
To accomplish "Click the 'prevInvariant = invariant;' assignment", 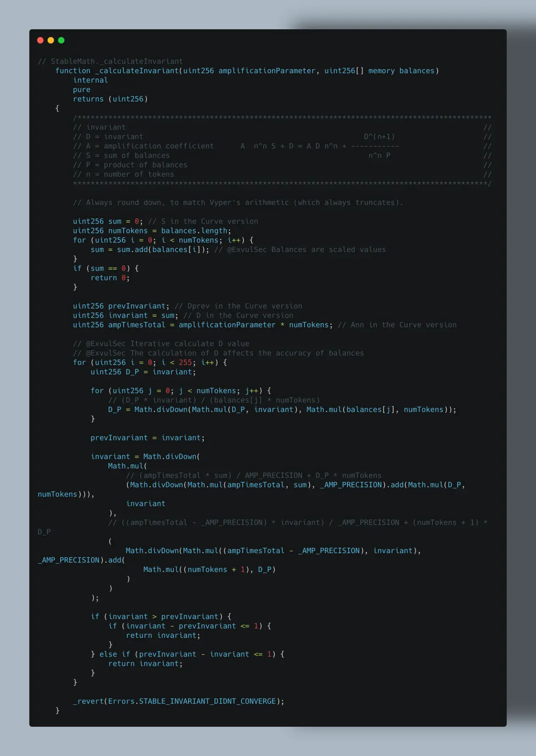I will tap(147, 438).
